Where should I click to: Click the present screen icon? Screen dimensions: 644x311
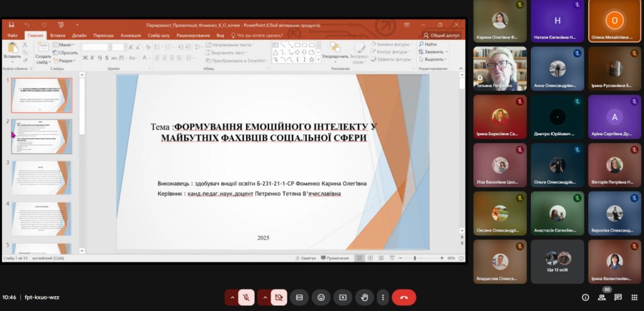pyautogui.click(x=343, y=297)
